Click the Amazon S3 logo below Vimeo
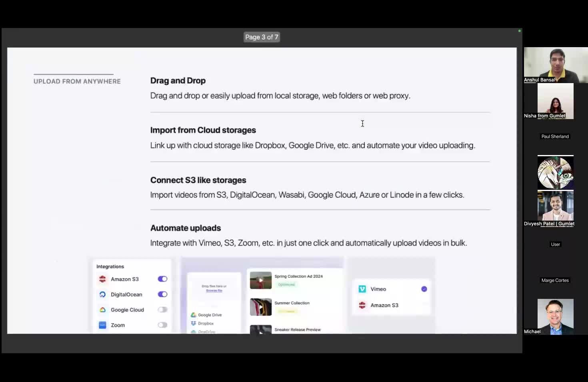 pyautogui.click(x=362, y=305)
